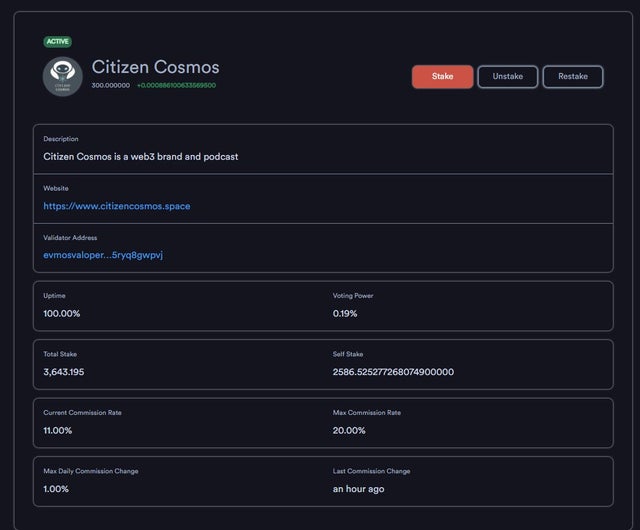Click the 11.00% current commission rate
The height and width of the screenshot is (530, 640).
tap(58, 430)
